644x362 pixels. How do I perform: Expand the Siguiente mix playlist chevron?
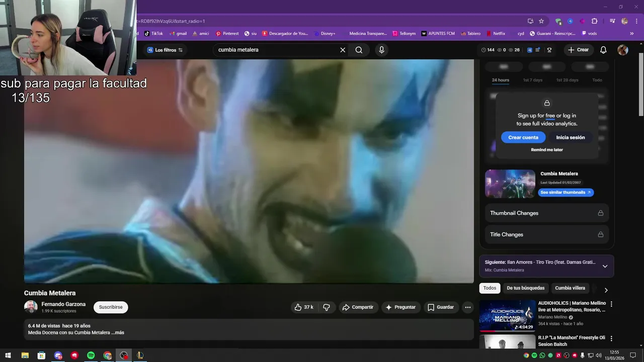605,266
